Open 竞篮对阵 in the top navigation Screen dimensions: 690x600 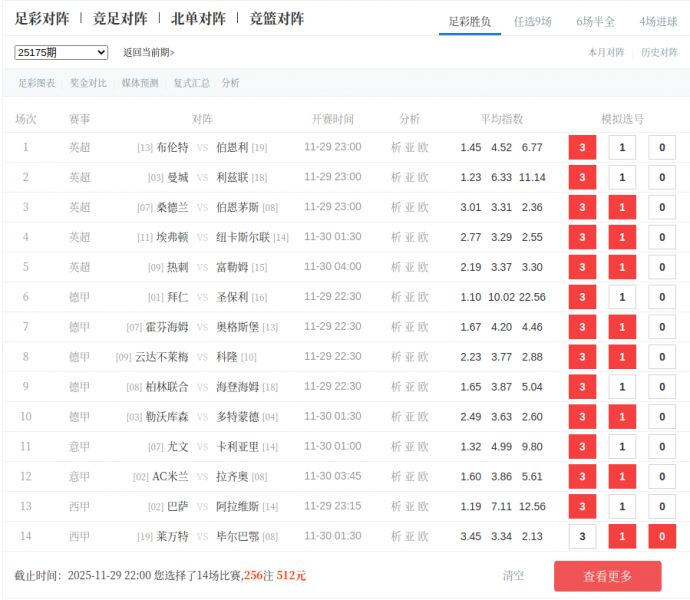coord(277,19)
